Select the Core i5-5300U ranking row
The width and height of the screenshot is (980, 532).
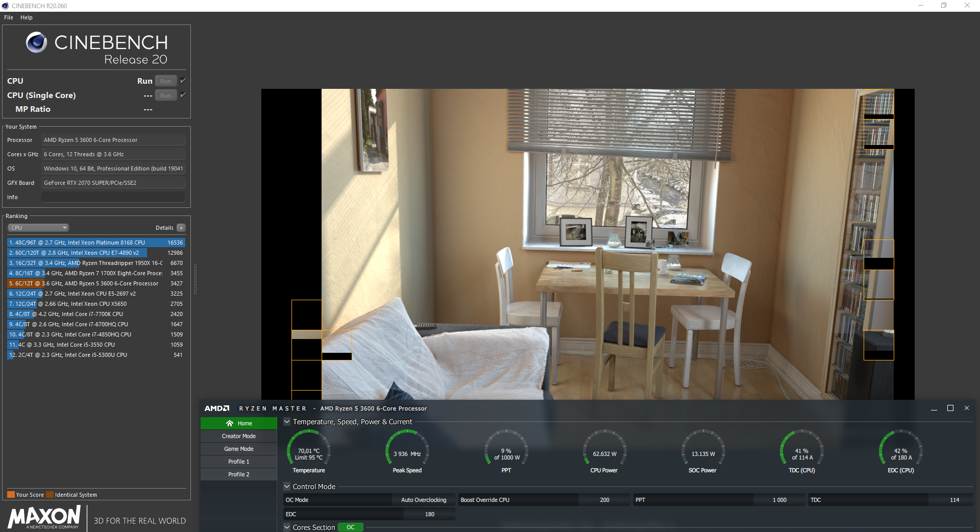(x=96, y=355)
